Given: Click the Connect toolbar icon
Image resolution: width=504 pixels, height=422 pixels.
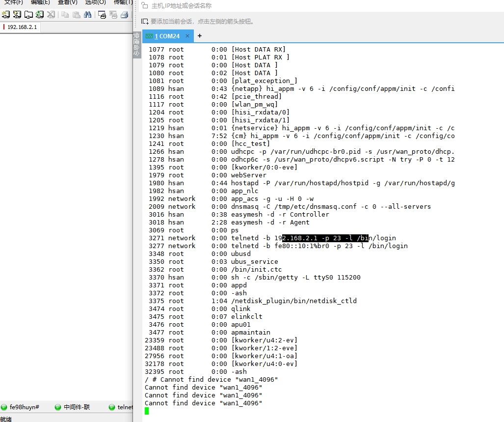Looking at the screenshot, I should 6,15.
